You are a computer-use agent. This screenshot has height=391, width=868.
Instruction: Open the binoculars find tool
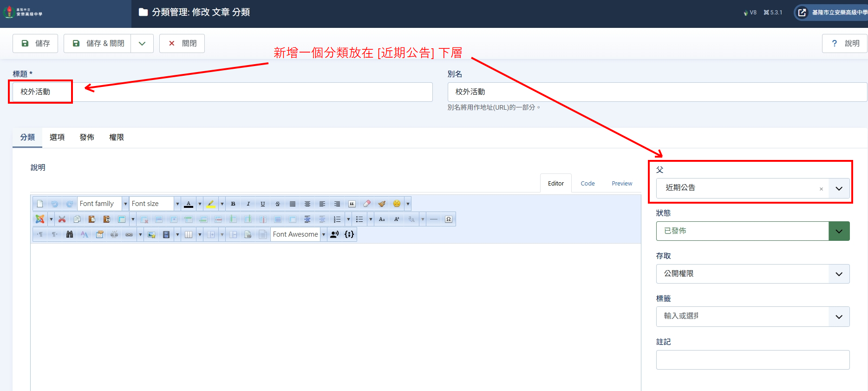pos(70,234)
